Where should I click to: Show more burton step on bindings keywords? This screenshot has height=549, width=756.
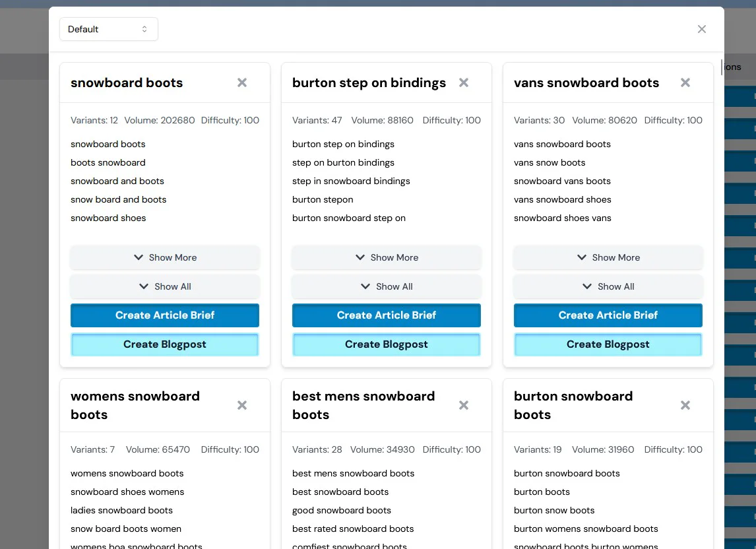coord(387,257)
